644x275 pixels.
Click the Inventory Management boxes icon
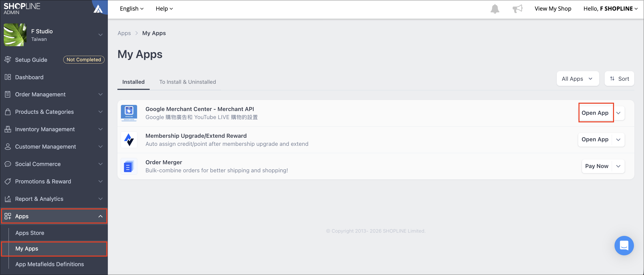click(x=8, y=129)
